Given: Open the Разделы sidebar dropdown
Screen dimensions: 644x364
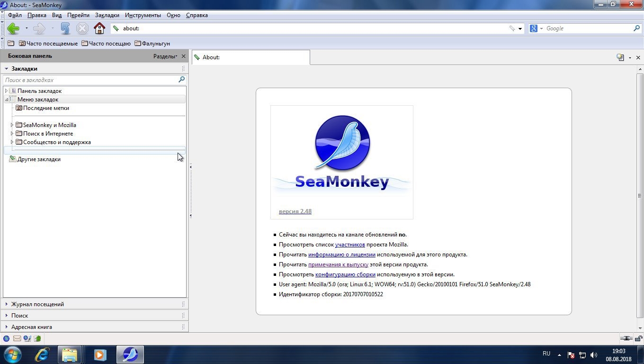Looking at the screenshot, I should click(165, 56).
